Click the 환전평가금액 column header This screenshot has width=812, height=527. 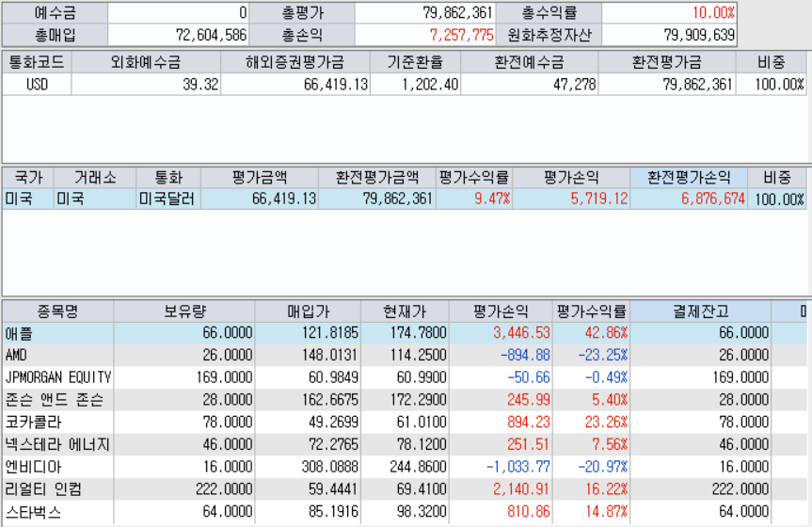pyautogui.click(x=377, y=178)
